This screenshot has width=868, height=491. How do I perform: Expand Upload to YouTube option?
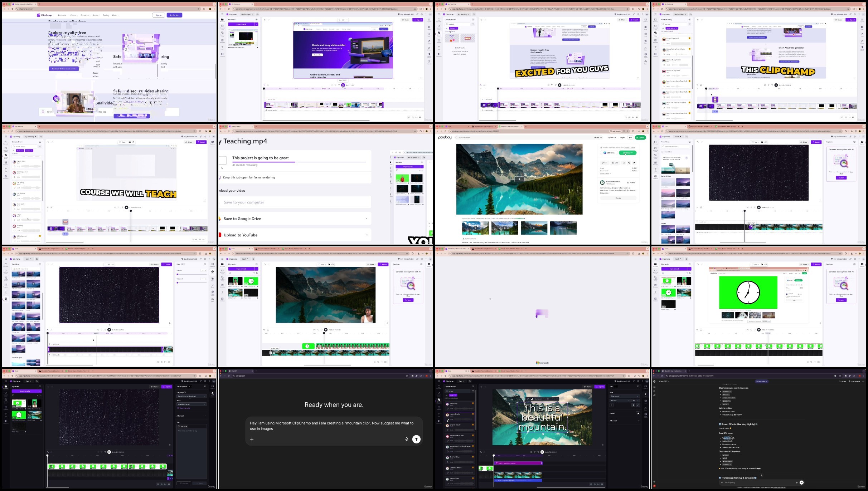point(366,235)
